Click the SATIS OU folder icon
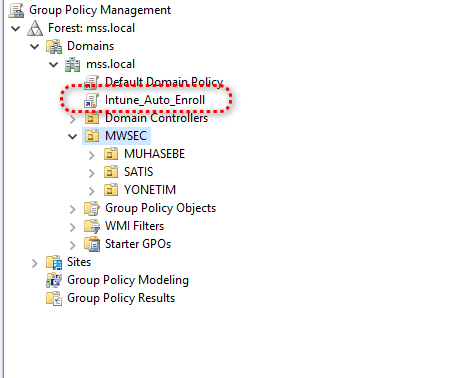Screen dimensions: 456x378 (x=111, y=172)
